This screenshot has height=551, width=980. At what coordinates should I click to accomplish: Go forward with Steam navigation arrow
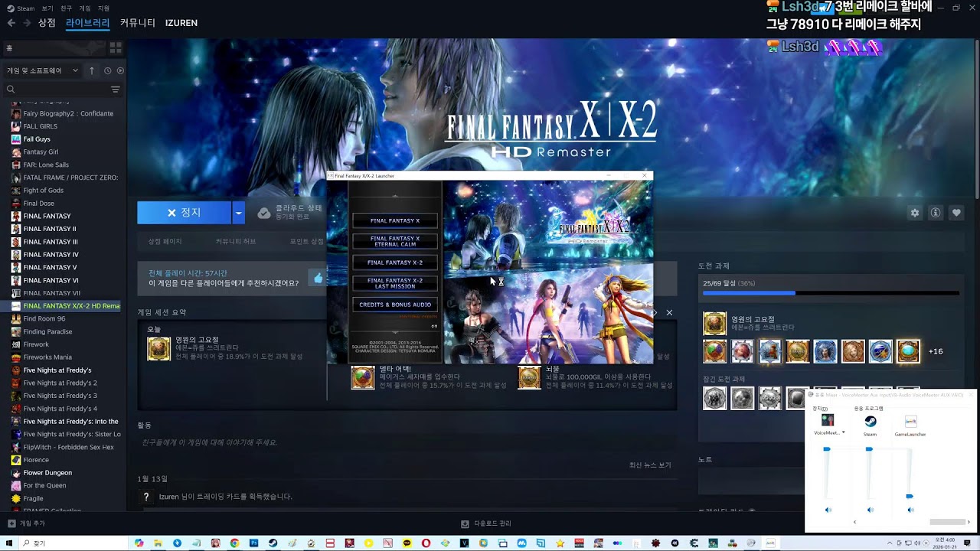(27, 23)
